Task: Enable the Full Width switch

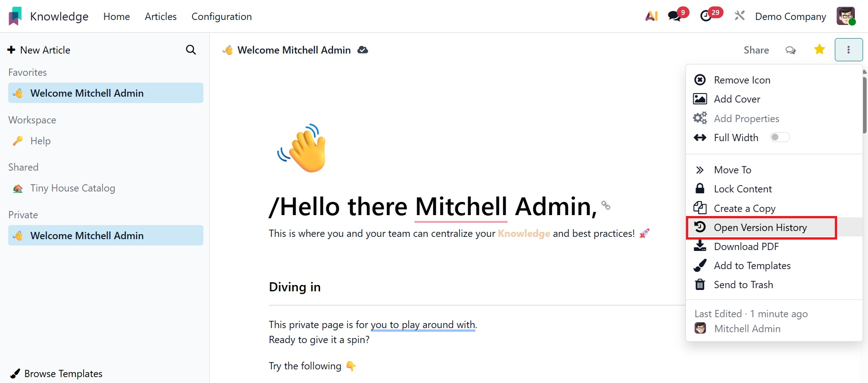Action: 779,137
